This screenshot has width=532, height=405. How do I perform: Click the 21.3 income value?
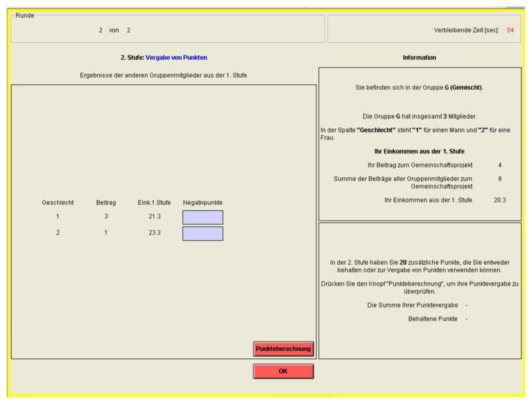click(154, 216)
